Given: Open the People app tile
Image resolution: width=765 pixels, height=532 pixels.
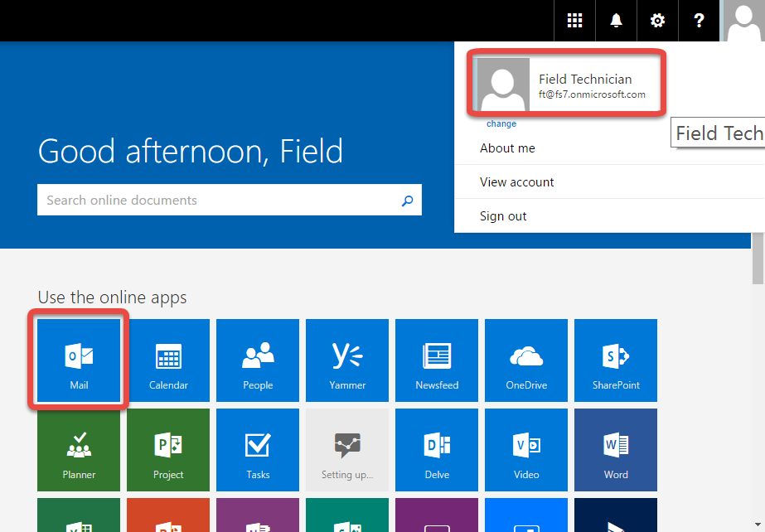Looking at the screenshot, I should point(258,360).
